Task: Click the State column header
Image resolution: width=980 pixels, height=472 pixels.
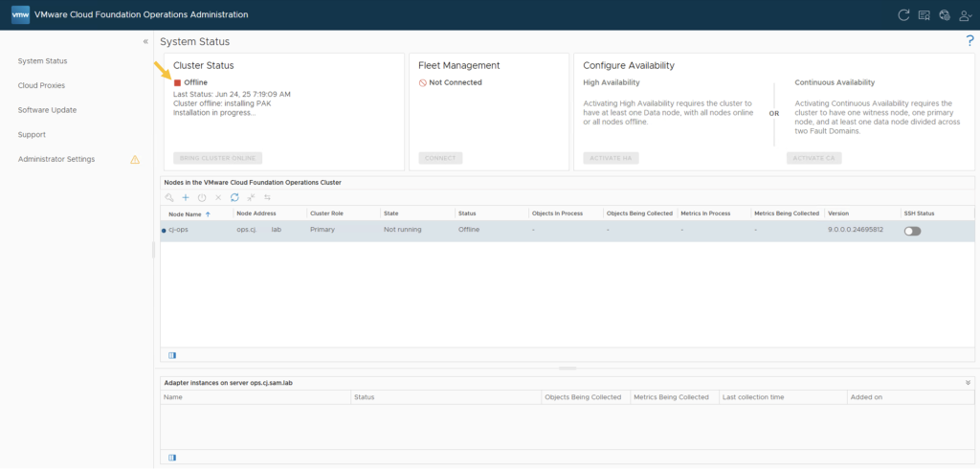Action: pyautogui.click(x=391, y=214)
